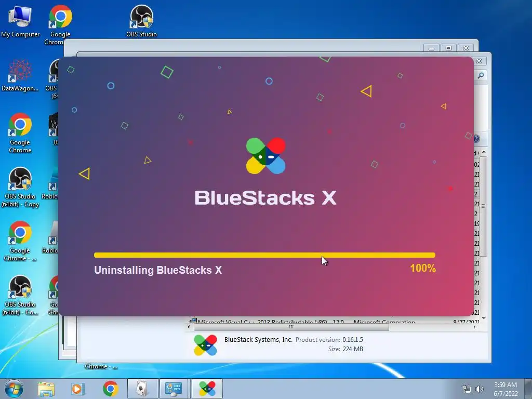The height and width of the screenshot is (399, 532).
Task: Open OBS Studio (64bit) - Copy shortcut
Action: point(20,187)
